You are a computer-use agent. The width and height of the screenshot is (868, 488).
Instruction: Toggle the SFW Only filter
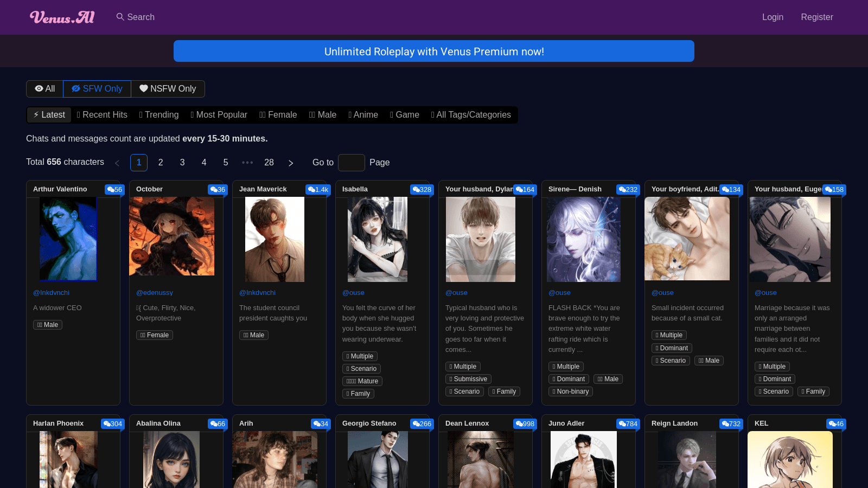tap(97, 89)
